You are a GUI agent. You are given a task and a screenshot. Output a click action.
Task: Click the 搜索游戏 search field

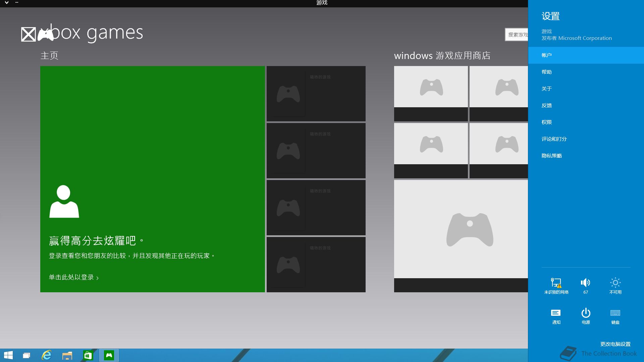[517, 35]
